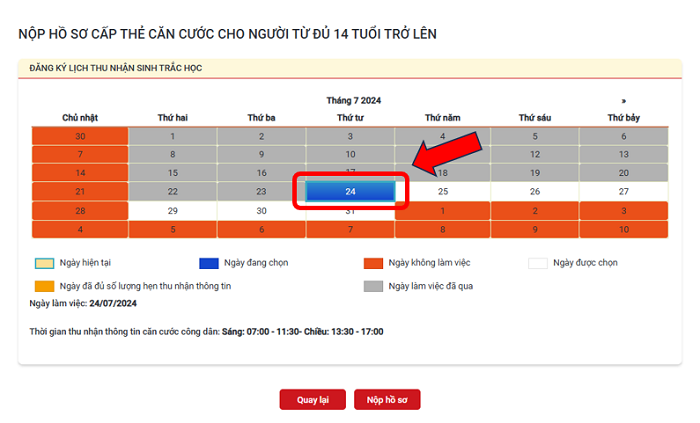The height and width of the screenshot is (423, 700).
Task: Click gray date 15 in the calendar
Action: (172, 173)
